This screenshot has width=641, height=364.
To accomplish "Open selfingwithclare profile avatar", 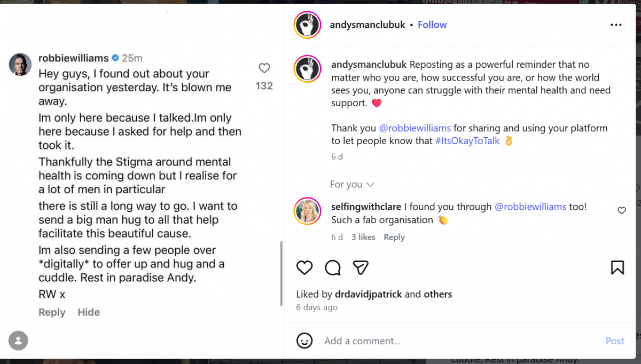I will coord(307,211).
